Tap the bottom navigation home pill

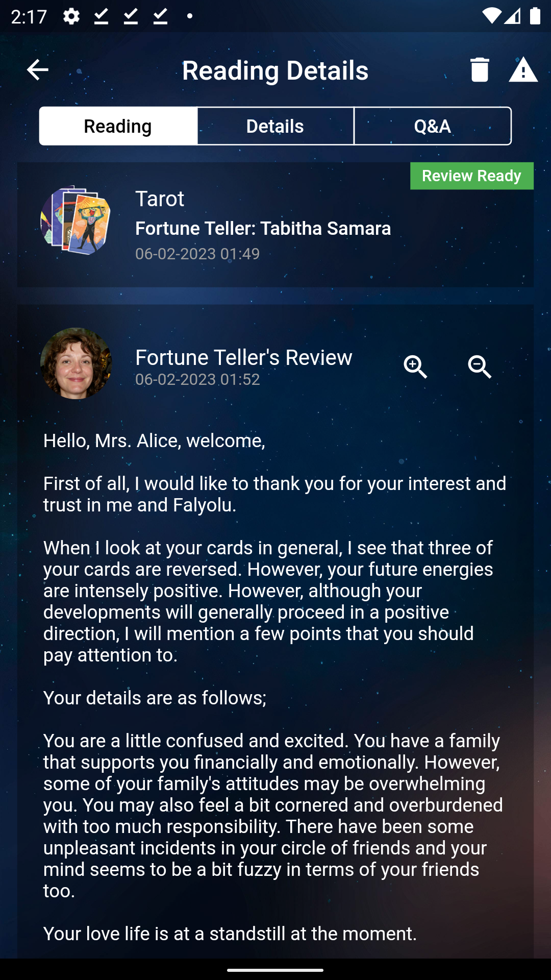coord(275,970)
